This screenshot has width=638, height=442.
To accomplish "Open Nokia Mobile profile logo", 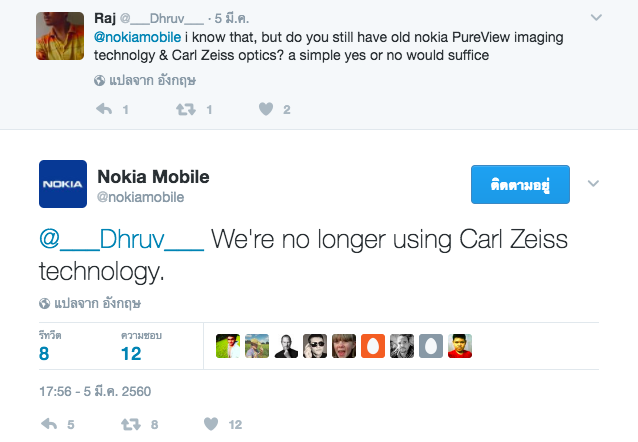I will click(x=63, y=185).
